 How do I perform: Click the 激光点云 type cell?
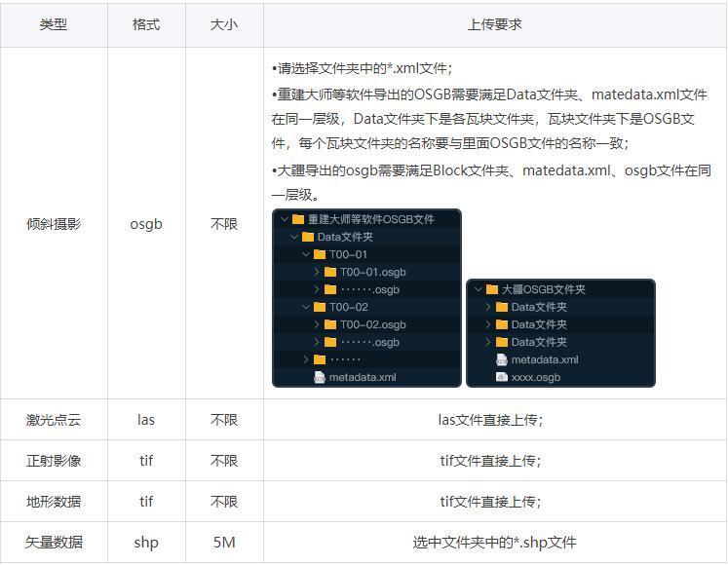point(54,420)
